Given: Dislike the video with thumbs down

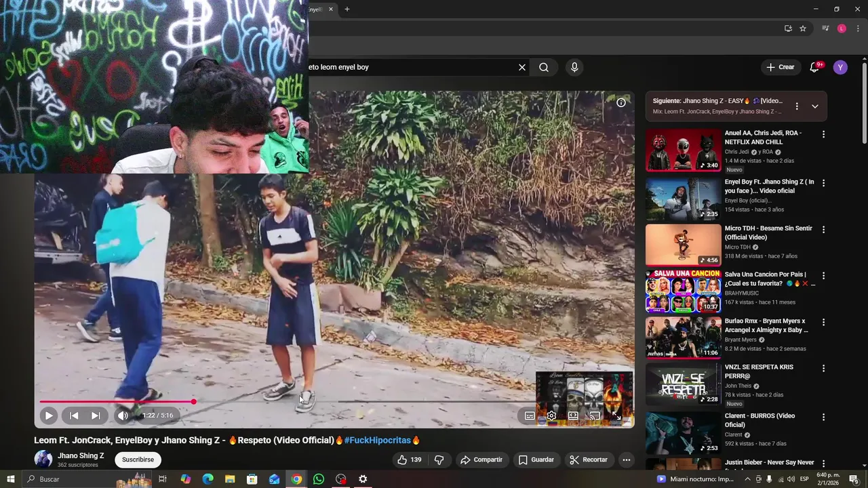Looking at the screenshot, I should coord(439,460).
